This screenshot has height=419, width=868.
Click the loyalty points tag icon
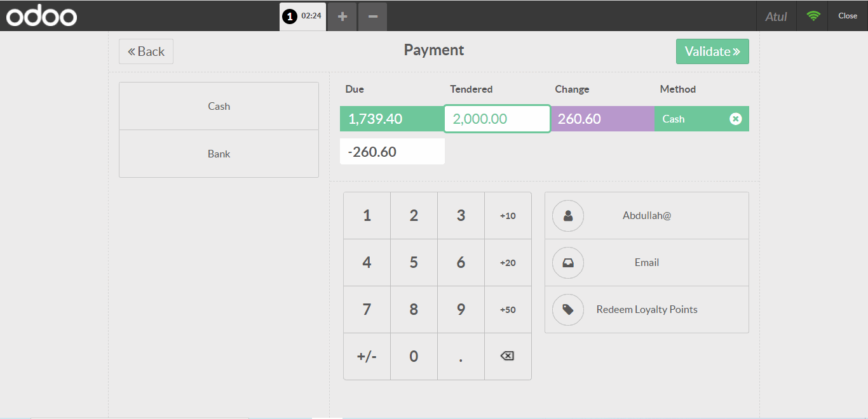point(567,310)
